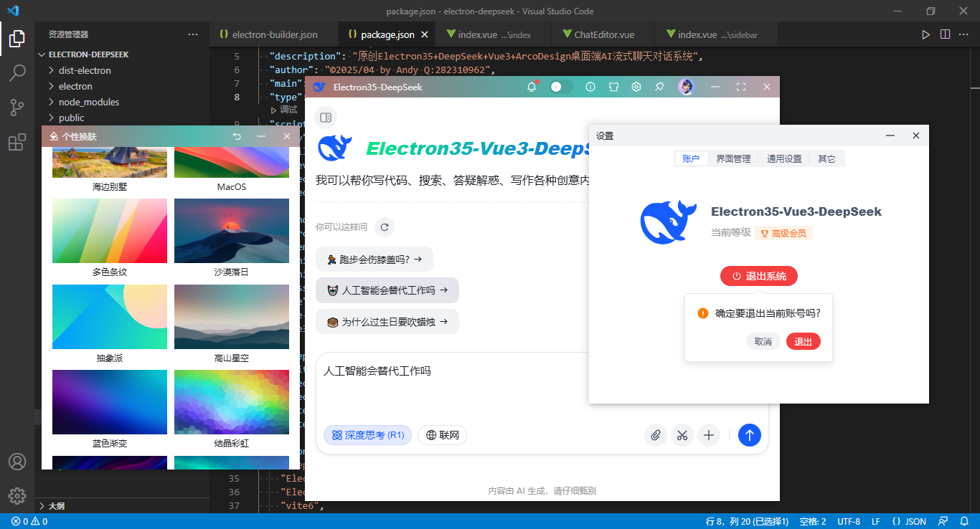This screenshot has height=529, width=980.
Task: Open the VS Code notifications bell in status bar
Action: click(963, 521)
